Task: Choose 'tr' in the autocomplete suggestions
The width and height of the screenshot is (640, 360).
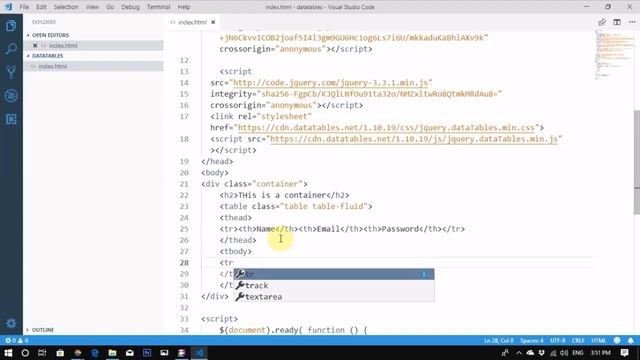Action: click(x=333, y=274)
